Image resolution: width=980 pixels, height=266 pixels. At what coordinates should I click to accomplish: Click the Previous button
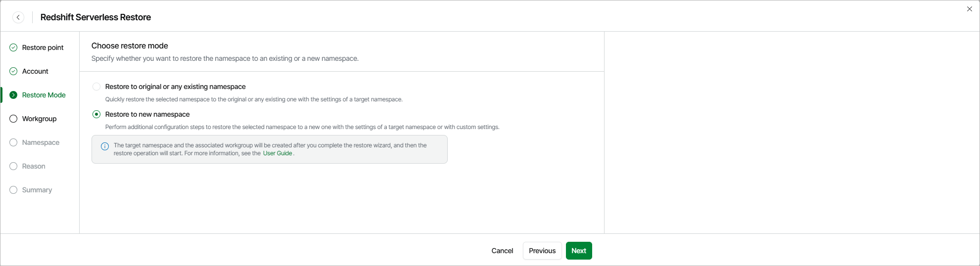pyautogui.click(x=542, y=251)
